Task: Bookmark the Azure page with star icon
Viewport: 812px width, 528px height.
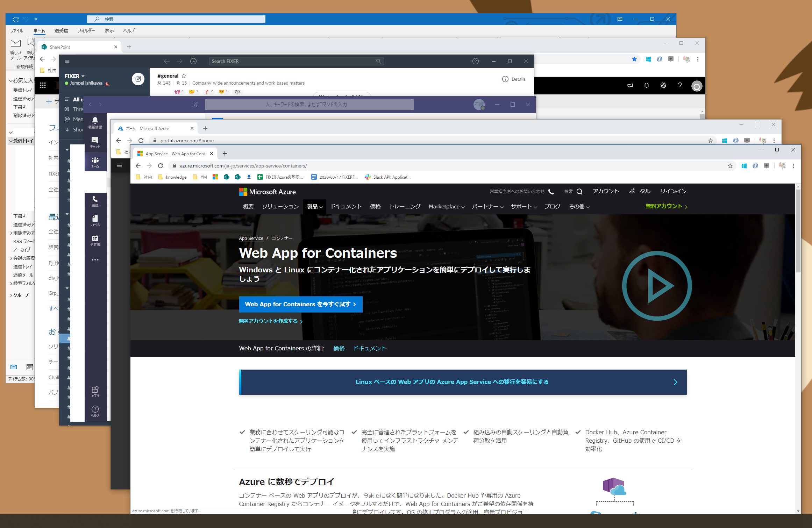Action: 730,166
